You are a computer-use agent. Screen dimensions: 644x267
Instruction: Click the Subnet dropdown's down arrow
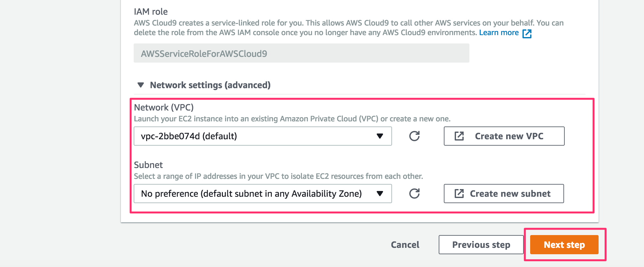pos(380,194)
